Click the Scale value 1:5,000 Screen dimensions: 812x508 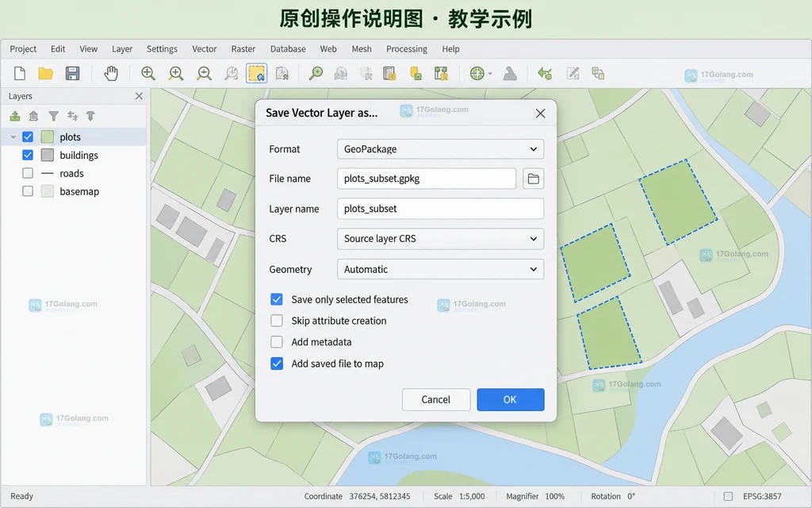tap(471, 496)
